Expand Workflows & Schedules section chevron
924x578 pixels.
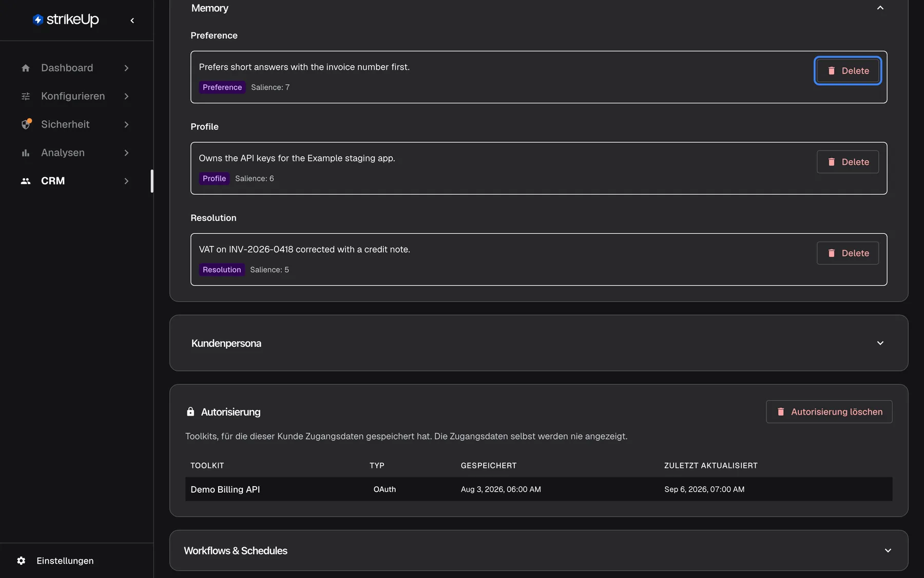coord(888,550)
